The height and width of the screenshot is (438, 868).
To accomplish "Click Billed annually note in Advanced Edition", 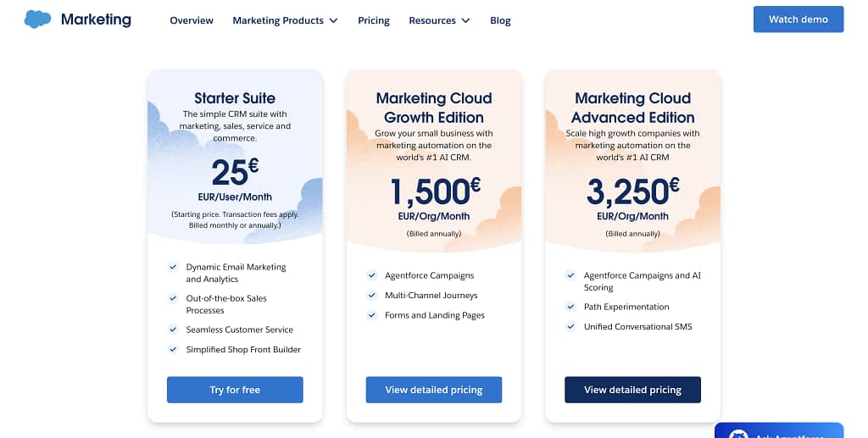I will point(632,233).
